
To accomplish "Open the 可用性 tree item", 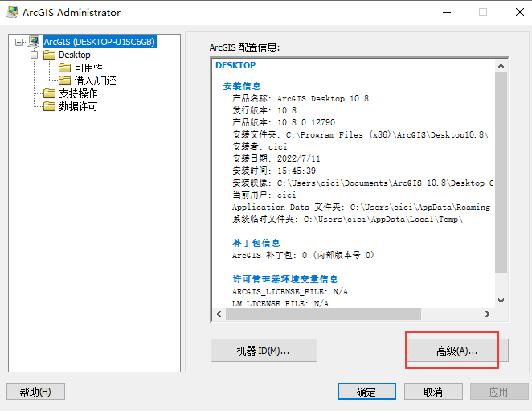I will point(88,68).
